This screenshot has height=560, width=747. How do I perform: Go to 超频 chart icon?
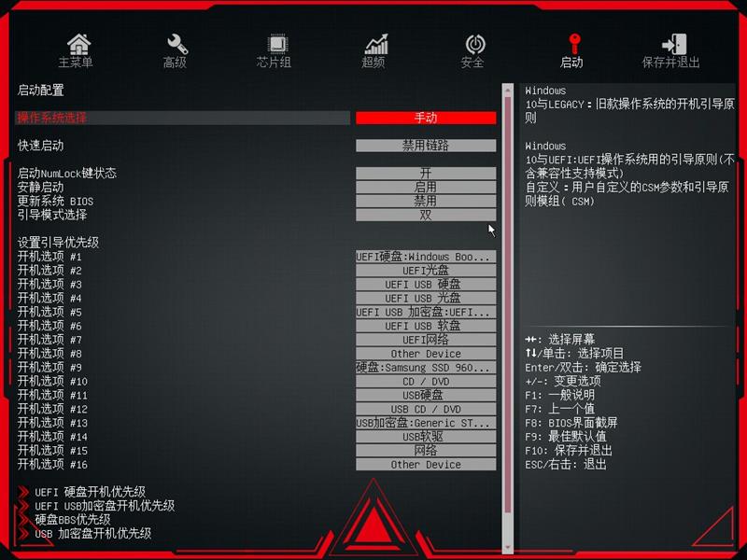376,44
